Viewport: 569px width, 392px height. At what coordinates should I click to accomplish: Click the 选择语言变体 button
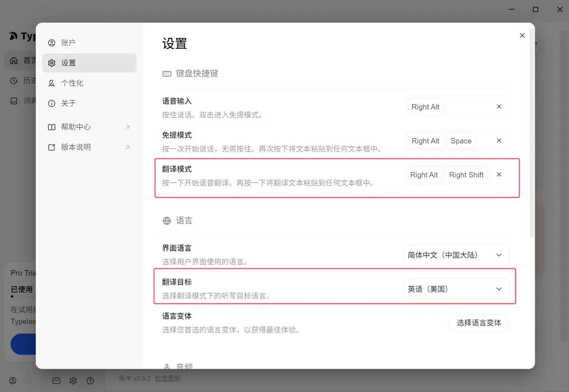[x=479, y=323]
